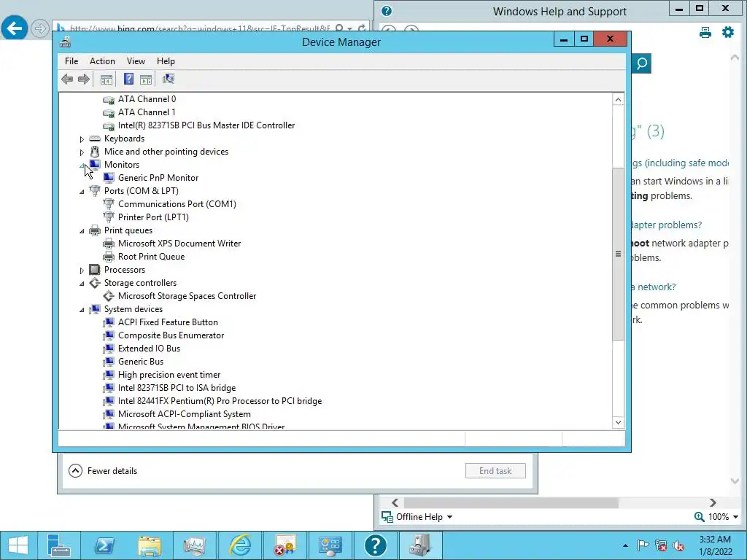Image resolution: width=747 pixels, height=560 pixels.
Task: Click the Windows Start button
Action: coord(18,545)
